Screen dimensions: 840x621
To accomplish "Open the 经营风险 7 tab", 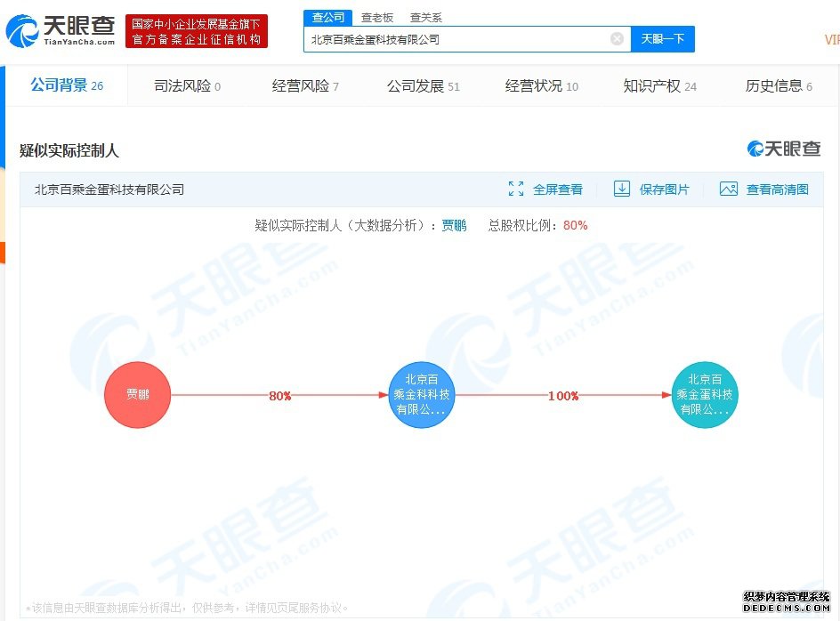I will click(305, 85).
